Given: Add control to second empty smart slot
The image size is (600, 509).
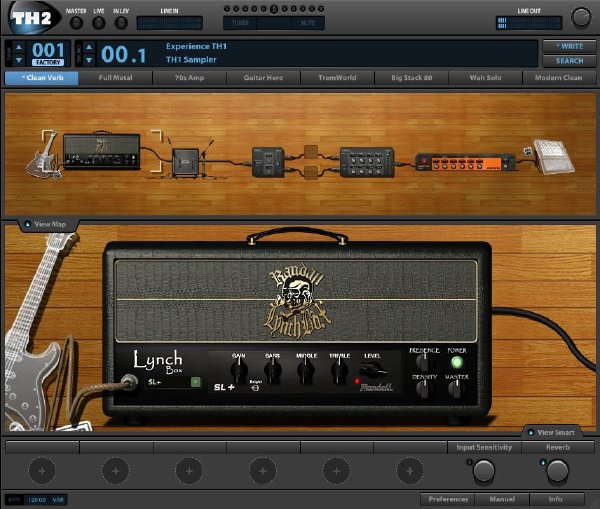Looking at the screenshot, I should (116, 471).
